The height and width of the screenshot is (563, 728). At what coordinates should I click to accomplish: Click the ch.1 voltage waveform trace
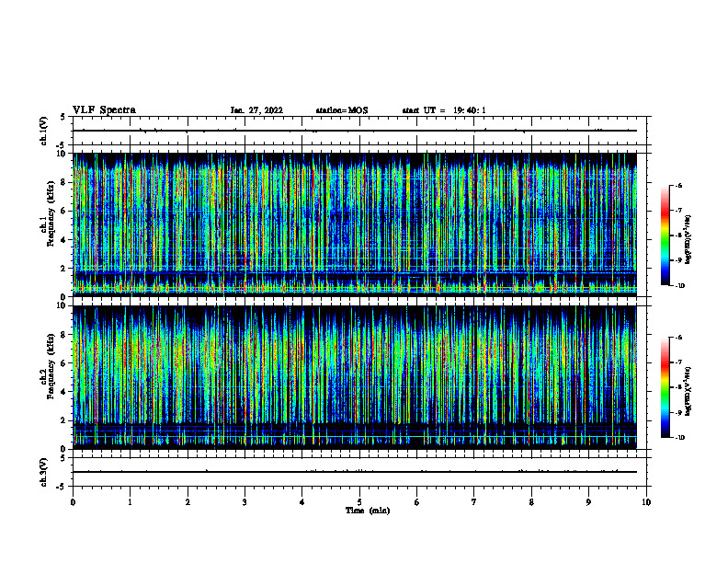pyautogui.click(x=355, y=131)
